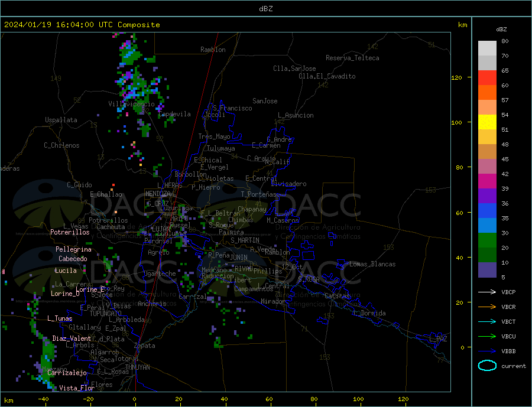Screen dimensions: 532x407
Task: Click the TUNUYAN label
Action: point(137,367)
